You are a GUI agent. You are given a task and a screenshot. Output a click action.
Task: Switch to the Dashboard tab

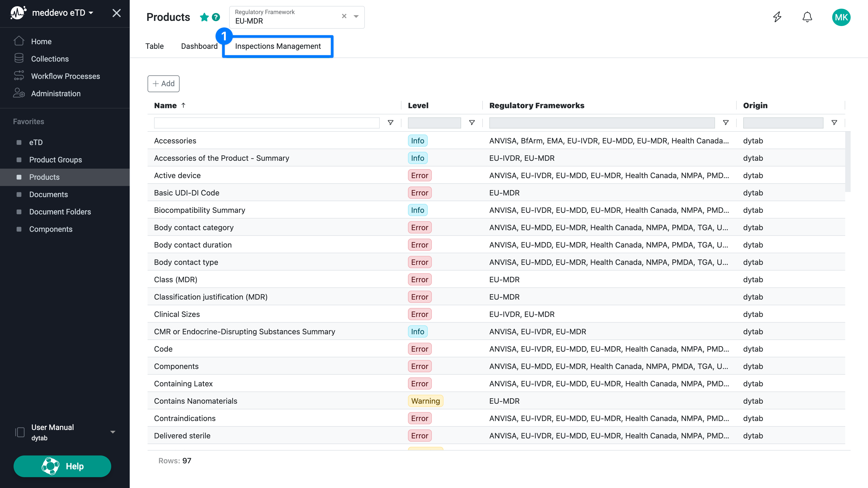tap(199, 46)
